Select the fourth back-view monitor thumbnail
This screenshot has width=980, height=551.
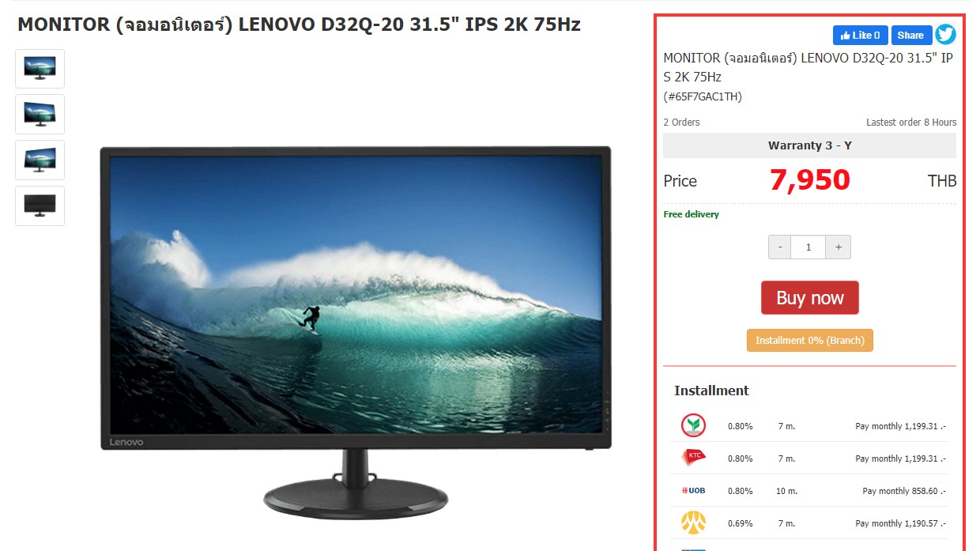(40, 206)
